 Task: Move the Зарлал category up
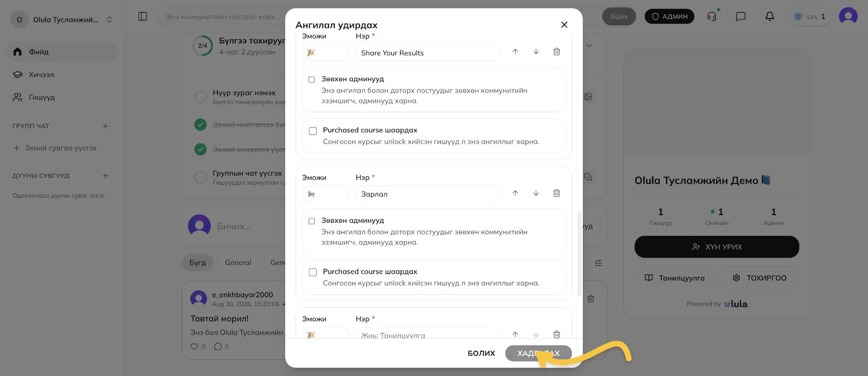point(515,193)
